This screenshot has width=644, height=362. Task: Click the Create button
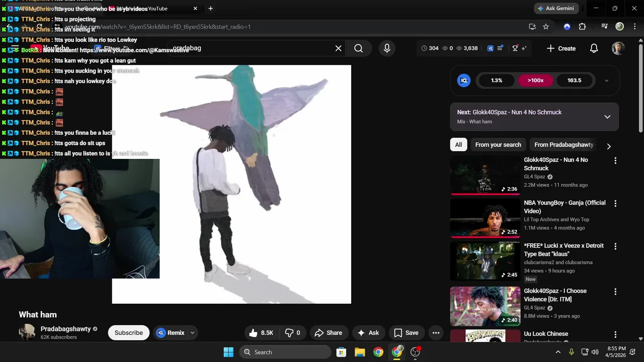point(561,48)
